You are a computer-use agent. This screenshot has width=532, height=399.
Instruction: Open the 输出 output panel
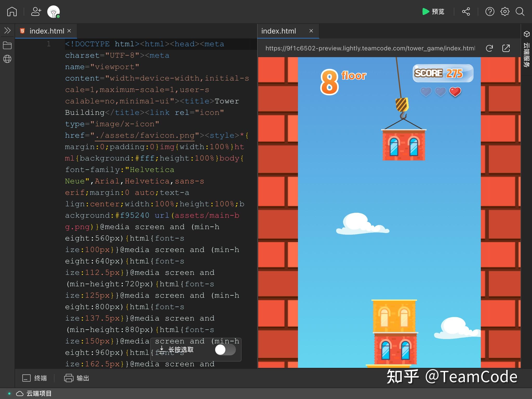[x=77, y=378]
